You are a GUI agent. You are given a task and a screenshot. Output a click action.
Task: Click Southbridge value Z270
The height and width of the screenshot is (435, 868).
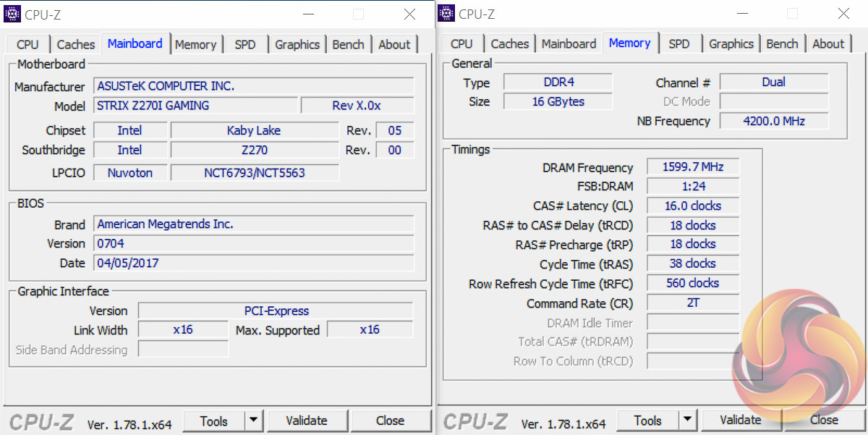pos(254,151)
